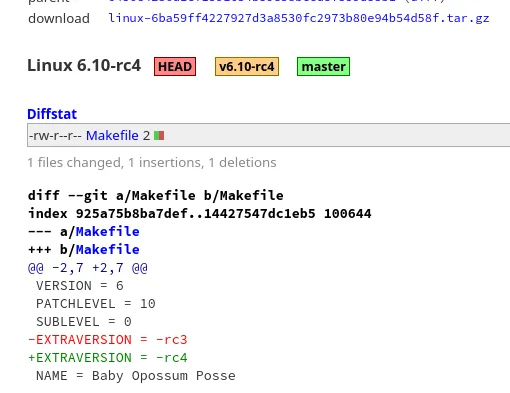
Task: Click the download row label
Action: (x=59, y=18)
